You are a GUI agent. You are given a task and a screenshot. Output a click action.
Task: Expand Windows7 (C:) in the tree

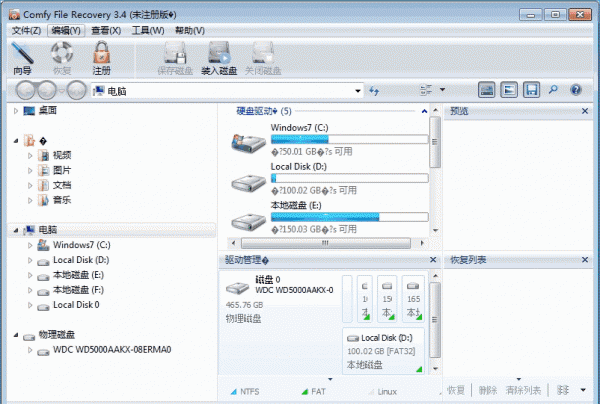[30, 245]
